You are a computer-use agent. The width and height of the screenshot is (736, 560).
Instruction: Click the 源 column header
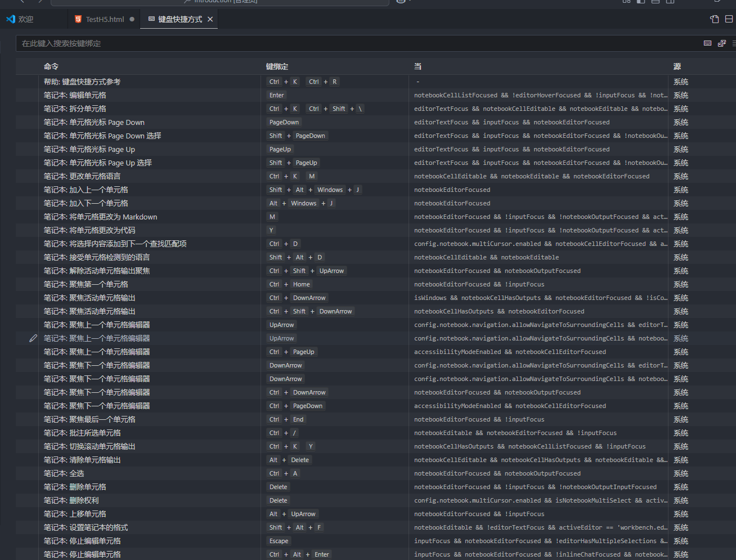(x=677, y=66)
